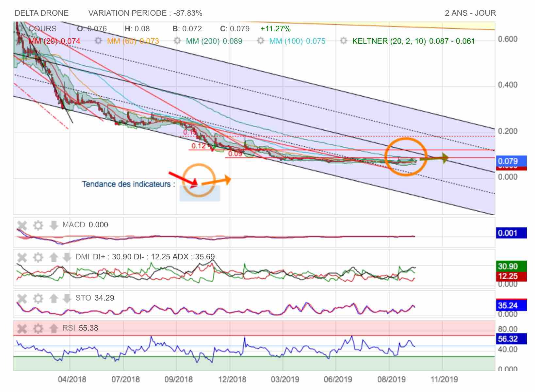Click the 40.00 RSI axis label
This screenshot has width=535, height=392.
point(508,349)
